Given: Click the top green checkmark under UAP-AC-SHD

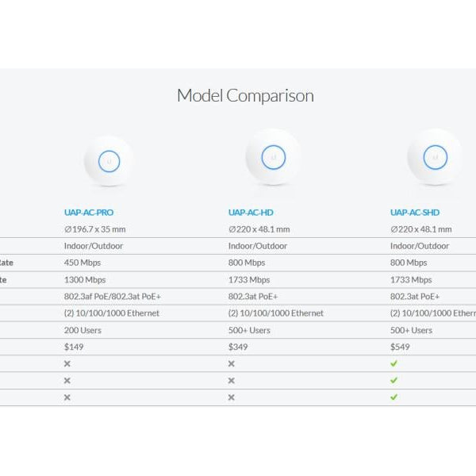Looking at the screenshot, I should [x=393, y=363].
